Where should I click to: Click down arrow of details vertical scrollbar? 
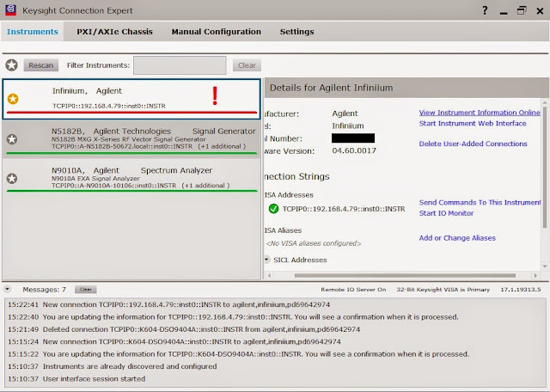[x=545, y=266]
